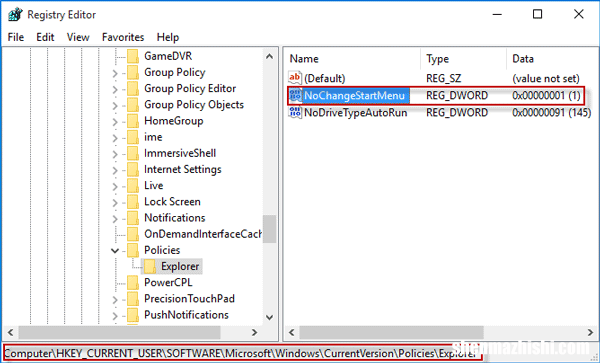This screenshot has width=600, height=363.
Task: Open the Edit menu
Action: pyautogui.click(x=45, y=37)
